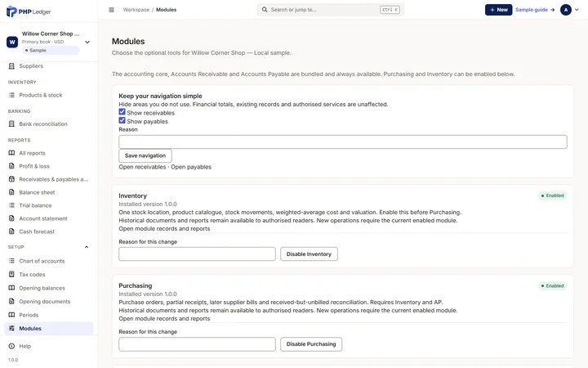Screen dimensions: 588x368
Task: Follow the Open receivables link
Action: 142,167
